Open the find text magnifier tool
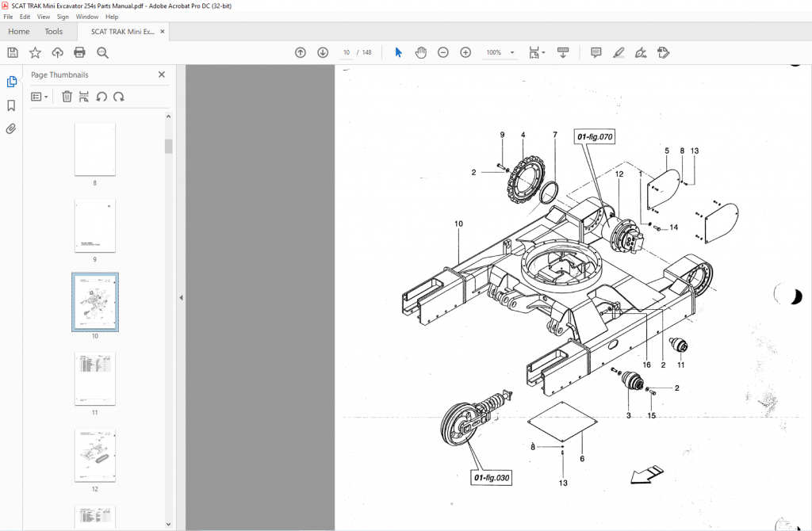 coord(102,53)
